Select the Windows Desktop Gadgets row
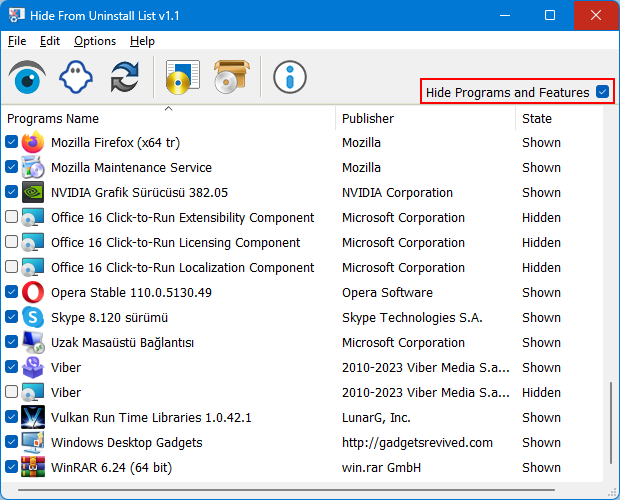The image size is (620, 500). [x=126, y=442]
